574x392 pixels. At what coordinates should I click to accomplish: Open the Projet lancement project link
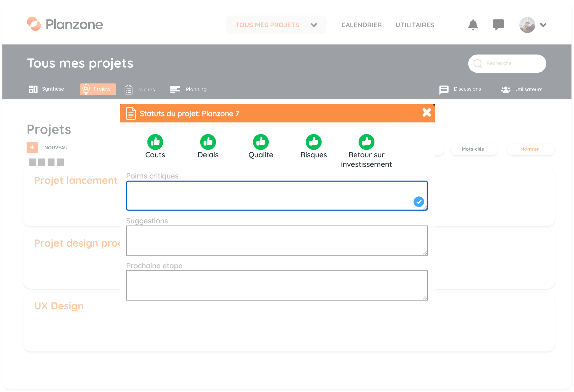coord(76,180)
